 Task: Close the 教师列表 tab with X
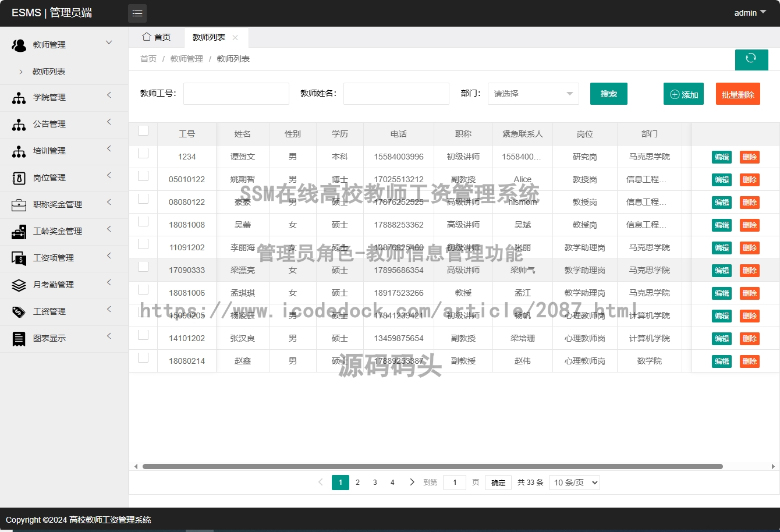pos(235,37)
